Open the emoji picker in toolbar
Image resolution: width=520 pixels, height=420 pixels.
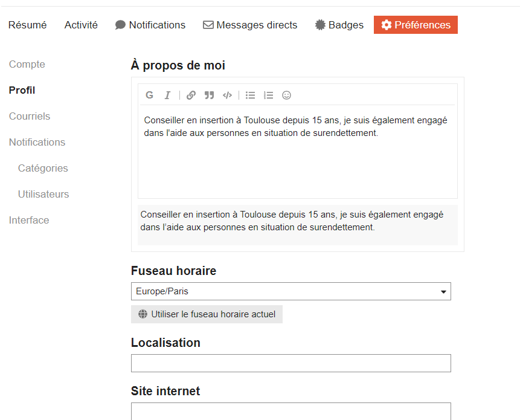[x=286, y=95]
